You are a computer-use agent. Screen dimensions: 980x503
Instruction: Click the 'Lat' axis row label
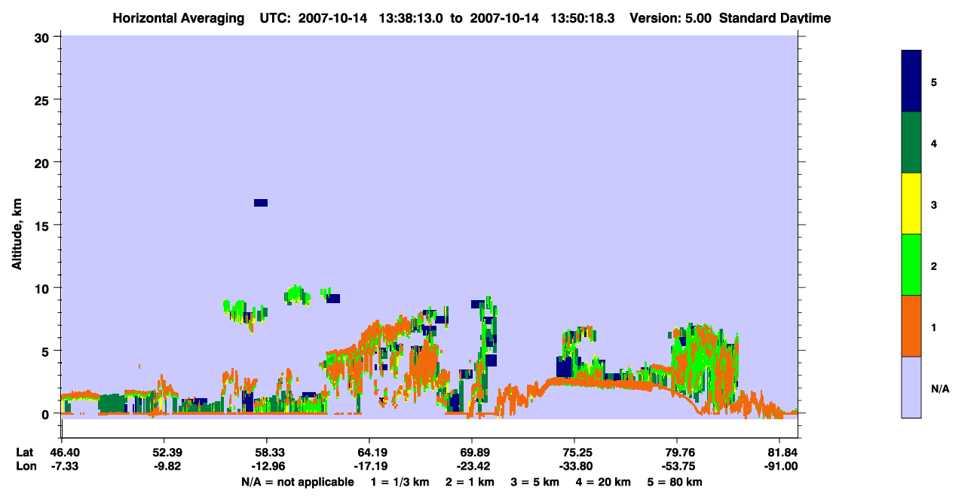click(x=25, y=452)
